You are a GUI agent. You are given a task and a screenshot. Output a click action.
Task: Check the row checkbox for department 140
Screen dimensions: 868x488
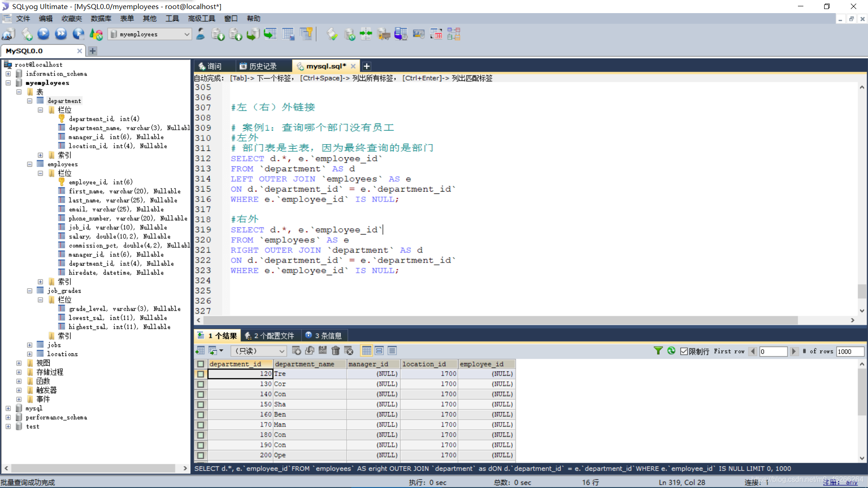point(201,394)
